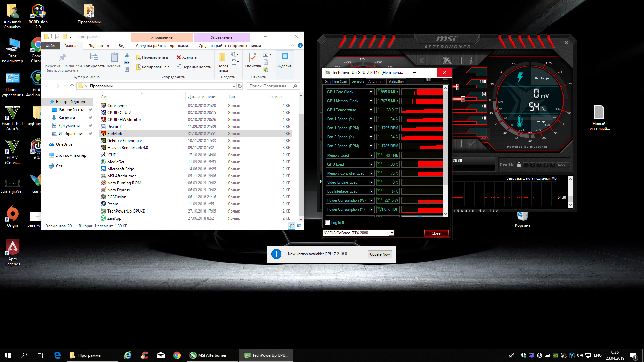This screenshot has height=362, width=644.
Task: Open Grand Theft Auto V desktop shortcut
Action: coord(13,118)
